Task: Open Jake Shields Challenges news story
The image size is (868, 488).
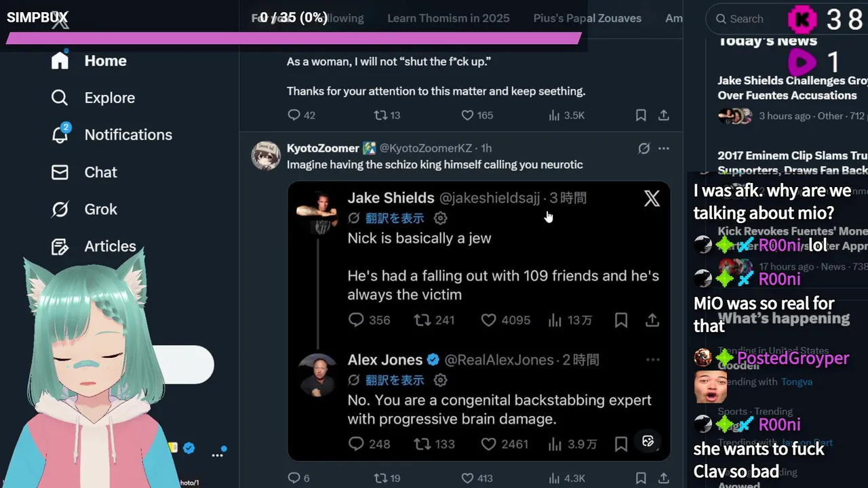Action: (790, 88)
